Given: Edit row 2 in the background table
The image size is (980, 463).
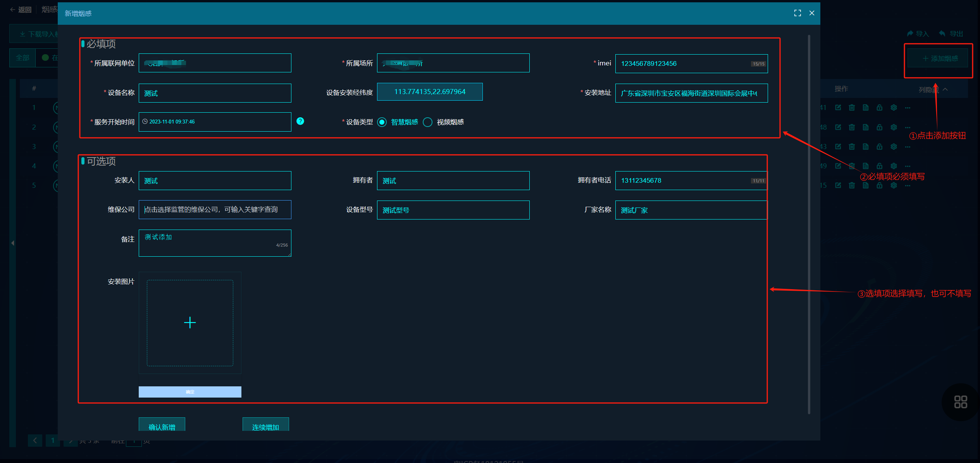Looking at the screenshot, I should tap(838, 127).
